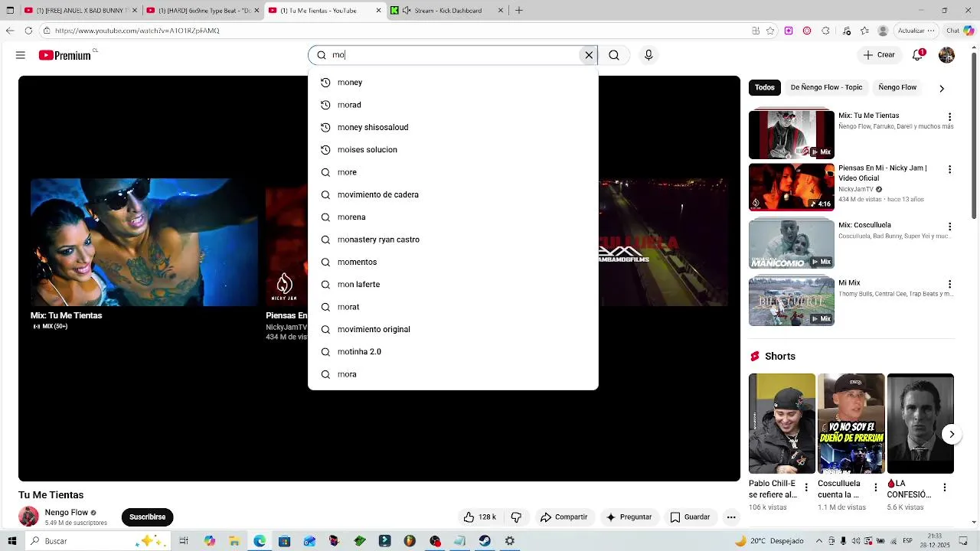Select suggestion "movimiento de cadera"
Viewport: 980px width, 551px height.
[x=452, y=194]
